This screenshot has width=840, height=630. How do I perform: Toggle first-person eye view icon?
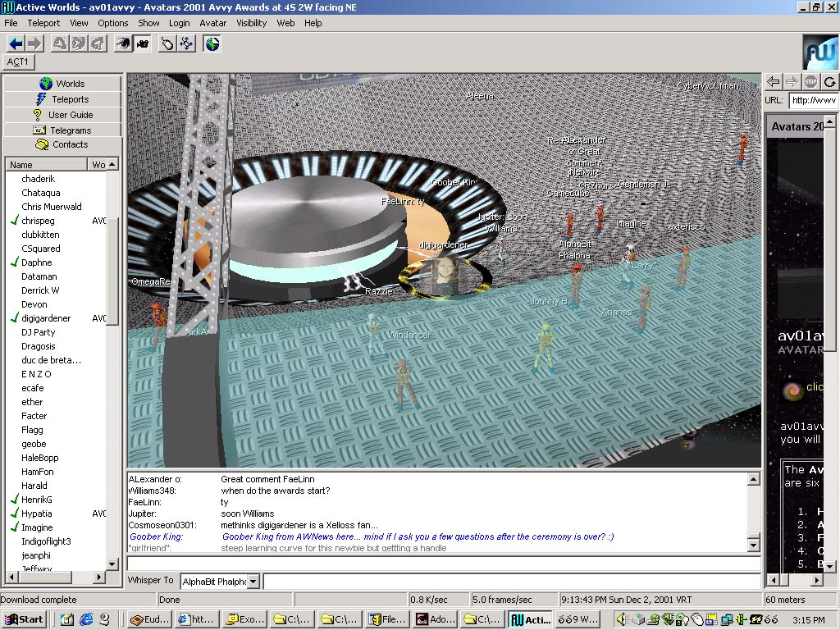click(x=123, y=43)
